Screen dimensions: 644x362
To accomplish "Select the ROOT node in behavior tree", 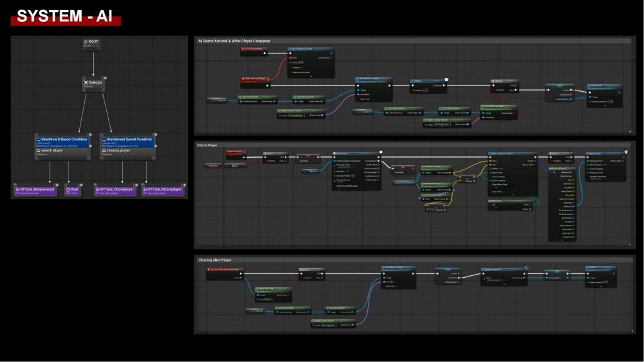I will click(93, 43).
